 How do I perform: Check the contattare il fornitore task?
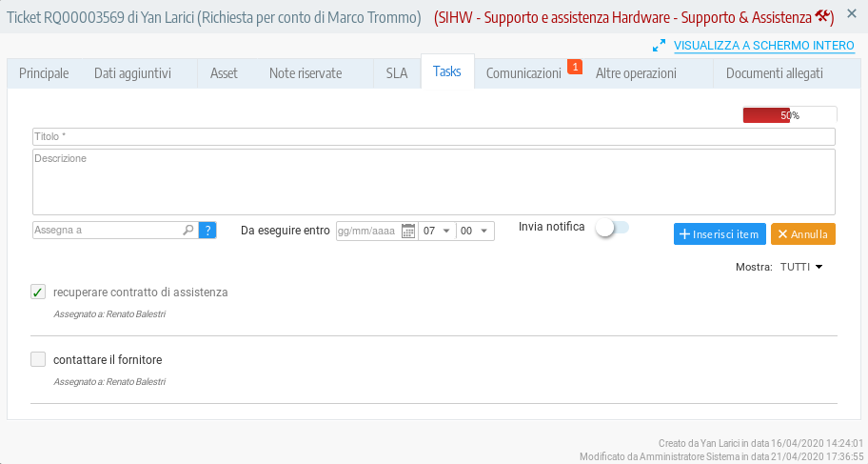(38, 360)
